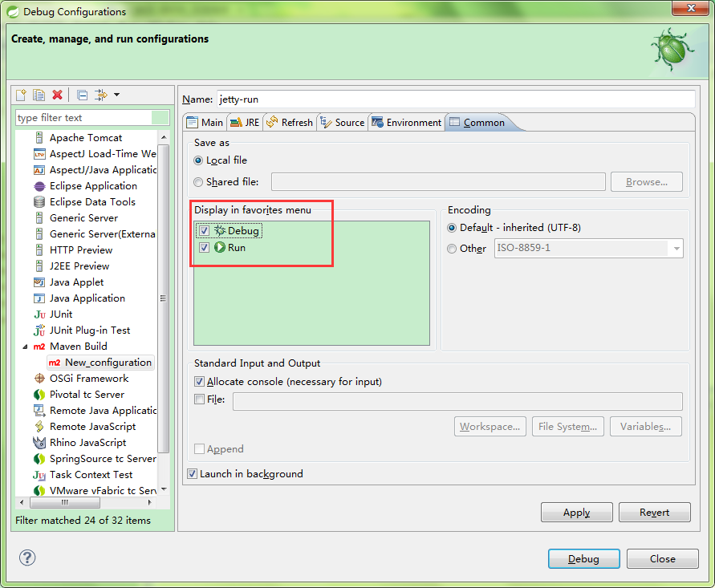
Task: Select Generic Server in configuration list
Action: [83, 218]
